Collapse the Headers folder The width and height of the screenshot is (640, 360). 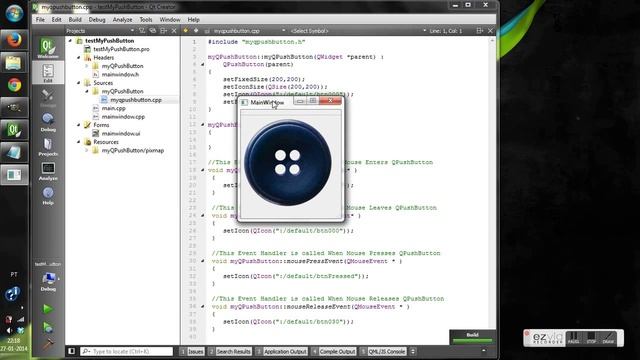(79, 58)
